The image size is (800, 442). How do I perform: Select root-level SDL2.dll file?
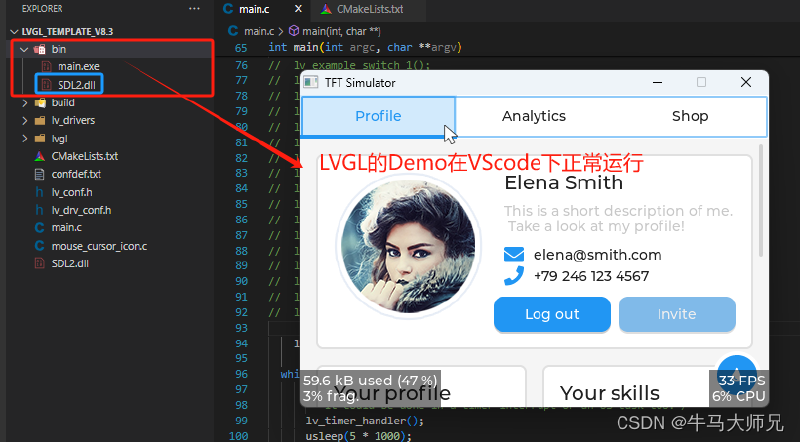70,263
